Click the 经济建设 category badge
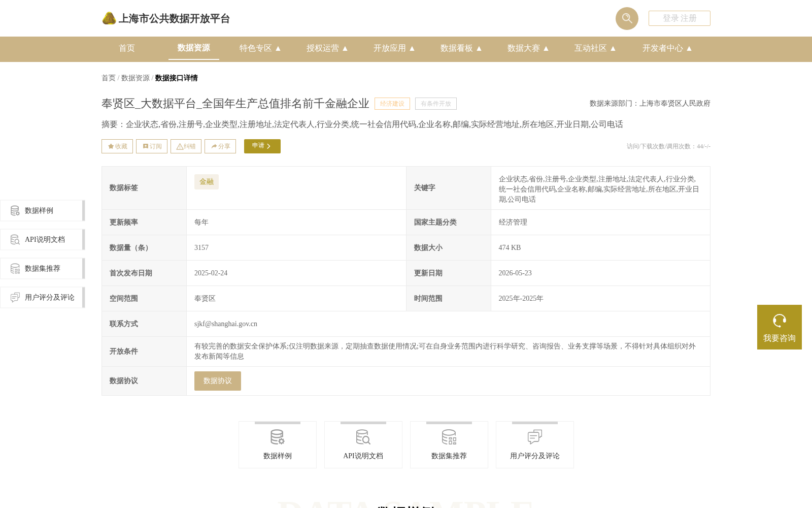This screenshot has width=812, height=508. [392, 104]
